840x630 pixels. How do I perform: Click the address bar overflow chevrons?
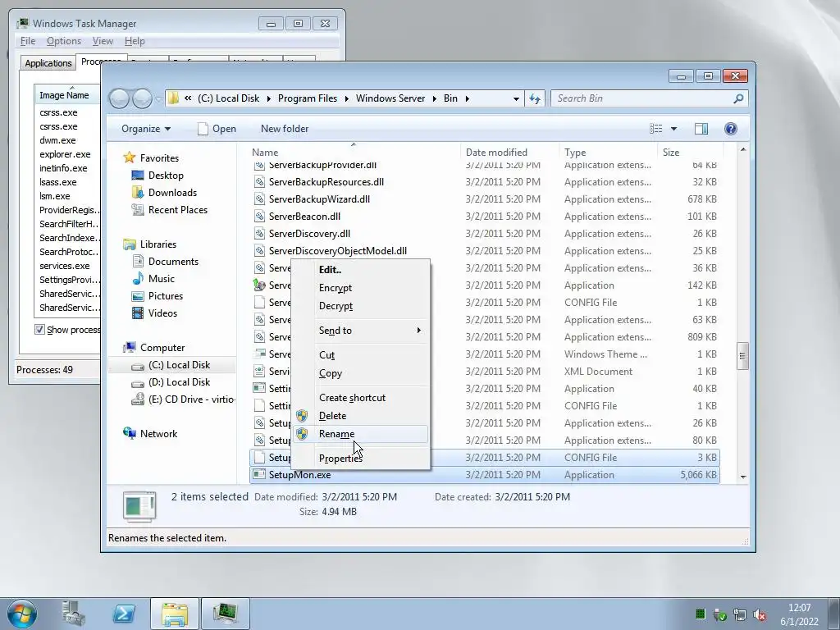188,98
